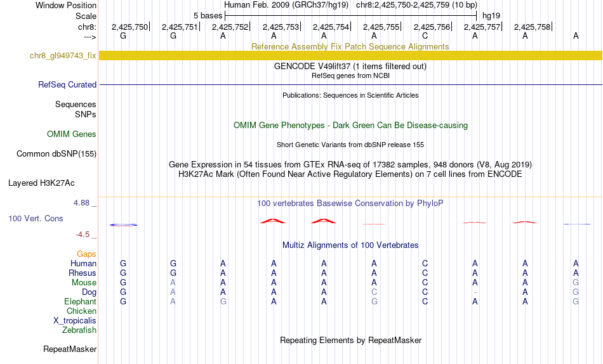The height and width of the screenshot is (364, 603).
Task: Click the 4.88 PhyloP upper limit value
Action: (x=82, y=203)
